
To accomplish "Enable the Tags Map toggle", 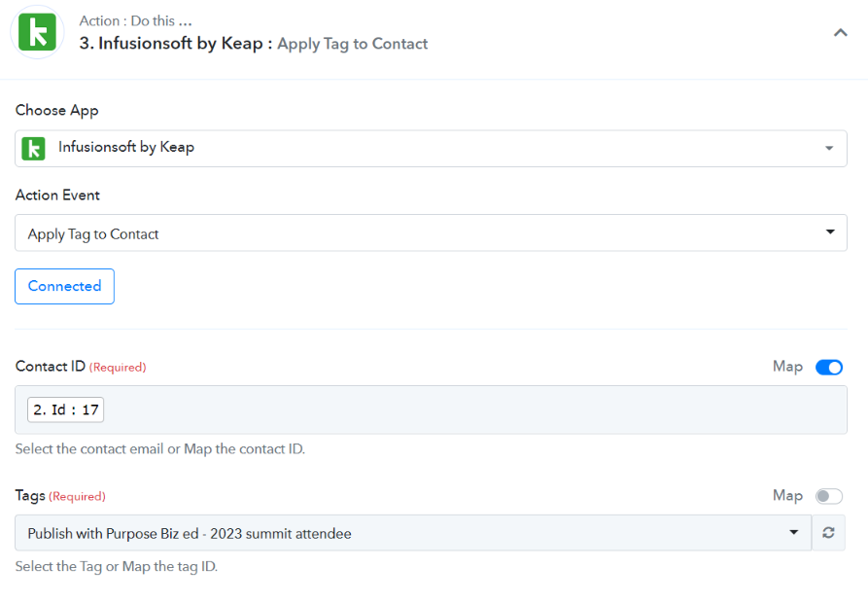I will coord(829,496).
